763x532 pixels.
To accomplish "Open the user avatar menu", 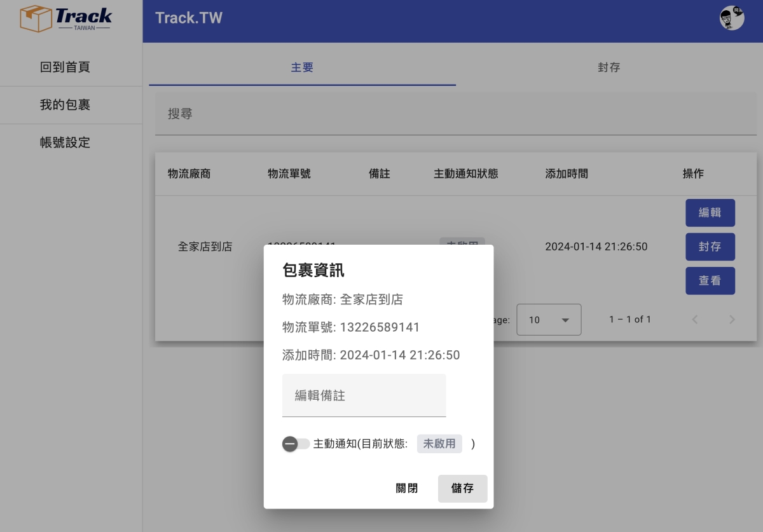I will pyautogui.click(x=732, y=18).
